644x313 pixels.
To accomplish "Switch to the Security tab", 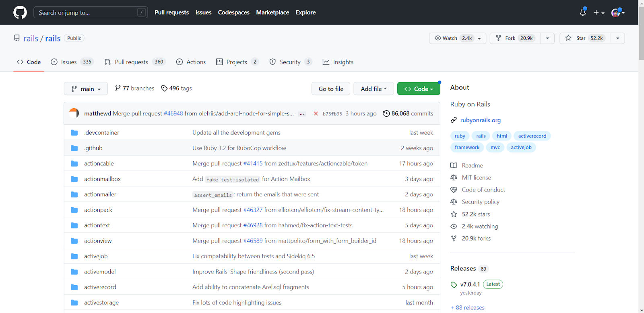I will click(291, 62).
